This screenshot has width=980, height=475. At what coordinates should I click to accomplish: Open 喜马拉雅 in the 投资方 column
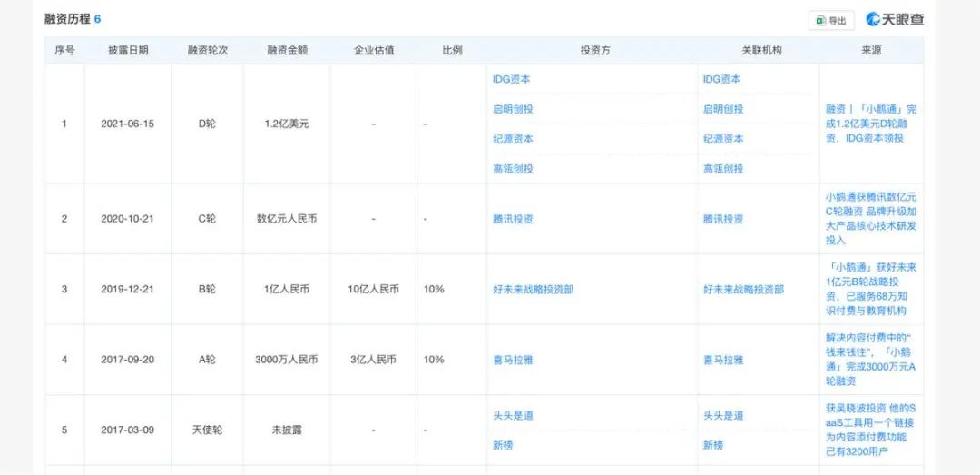[x=513, y=361]
